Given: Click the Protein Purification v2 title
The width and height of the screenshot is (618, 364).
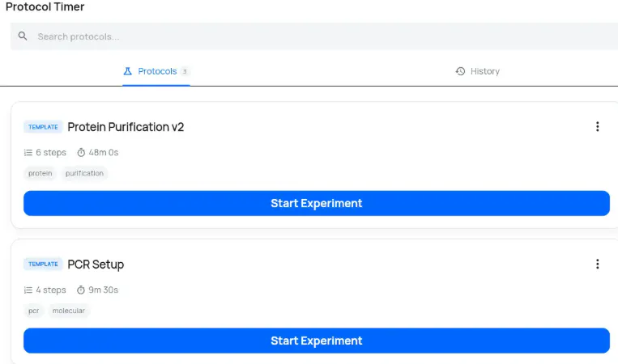Looking at the screenshot, I should click(126, 127).
